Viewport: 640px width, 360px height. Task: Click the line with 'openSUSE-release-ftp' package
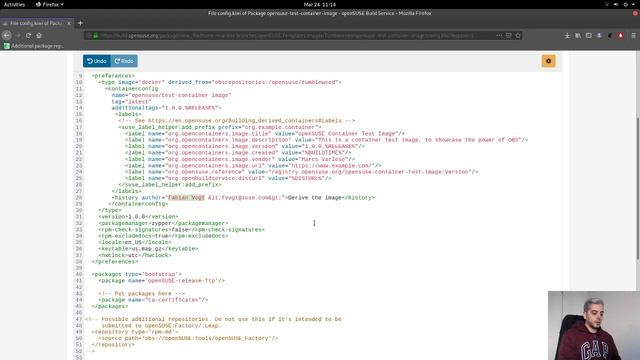[161, 281]
